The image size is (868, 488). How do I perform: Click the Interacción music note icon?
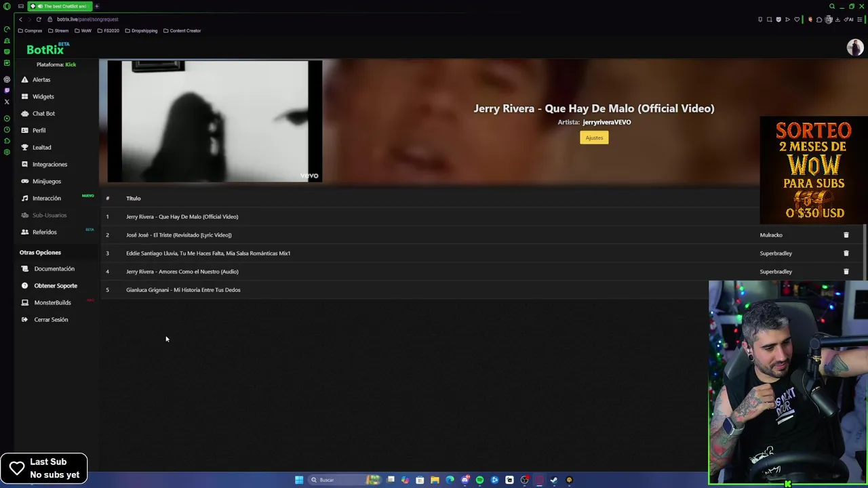(x=25, y=198)
